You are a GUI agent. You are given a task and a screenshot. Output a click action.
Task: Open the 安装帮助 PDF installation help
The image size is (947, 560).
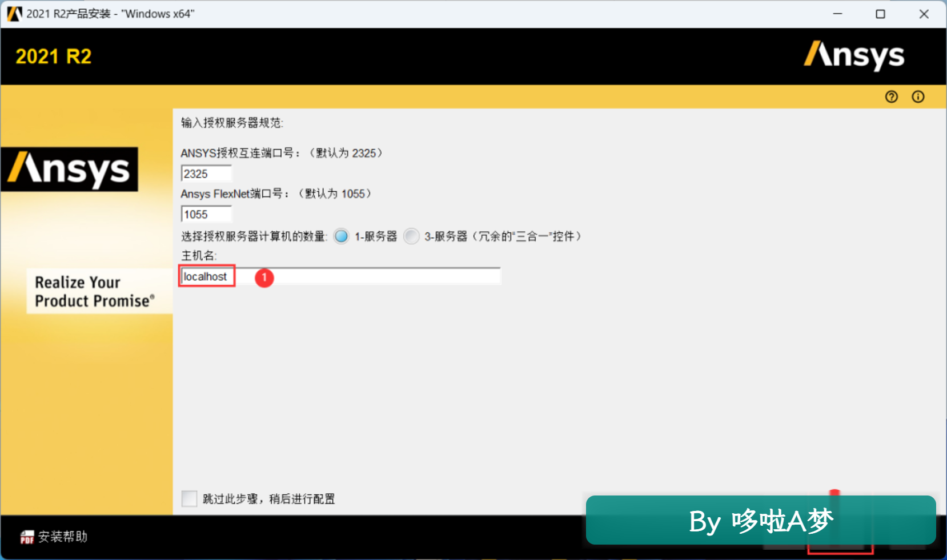tap(54, 537)
